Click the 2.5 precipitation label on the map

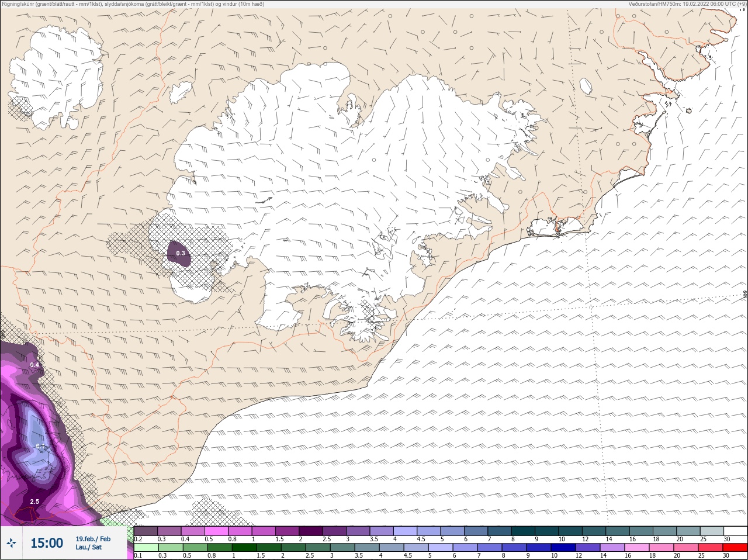[34, 502]
